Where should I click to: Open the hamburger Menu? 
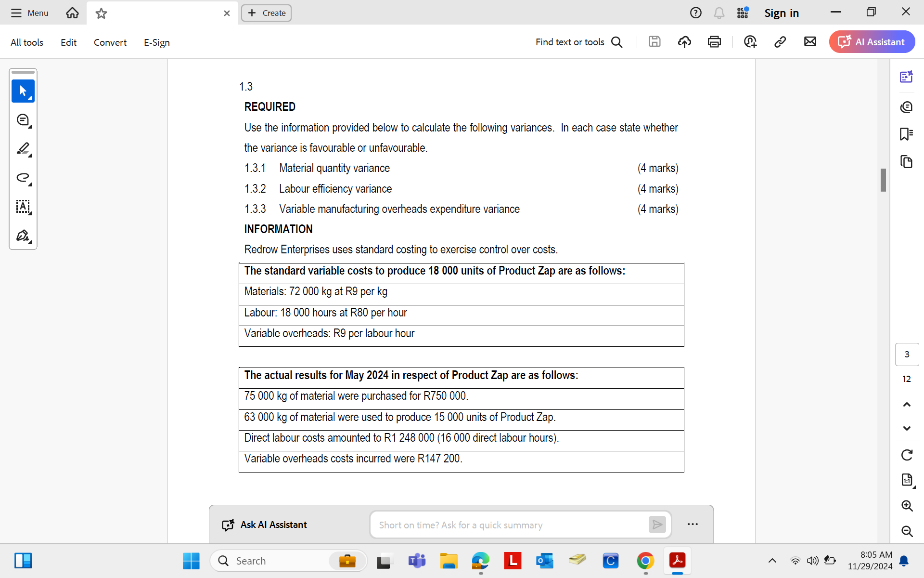coord(29,13)
